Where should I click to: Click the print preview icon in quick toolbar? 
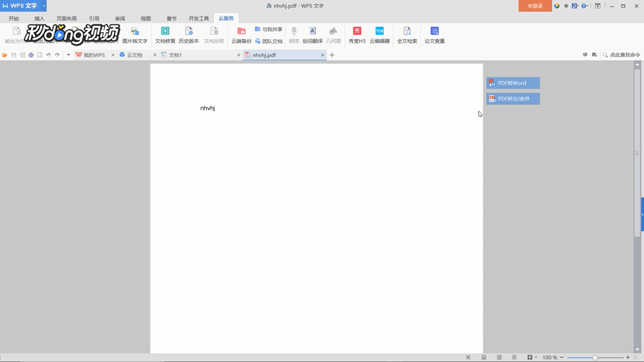(x=40, y=55)
